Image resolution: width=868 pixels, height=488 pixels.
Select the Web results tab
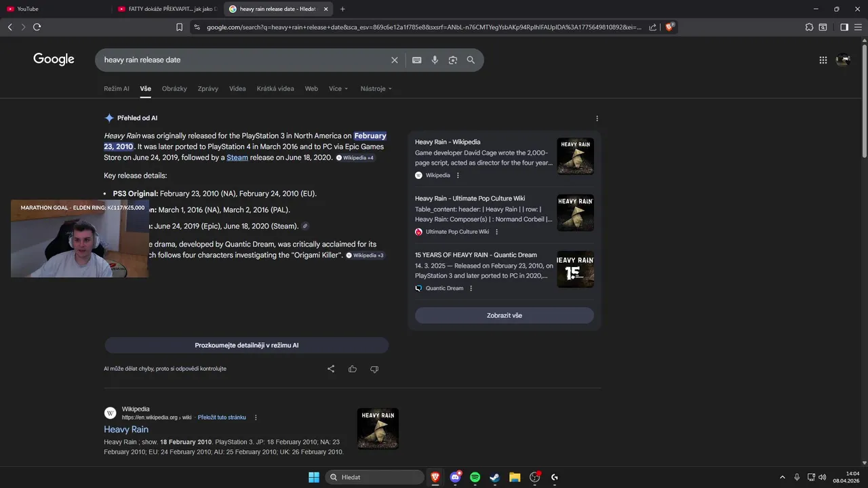[x=311, y=89]
